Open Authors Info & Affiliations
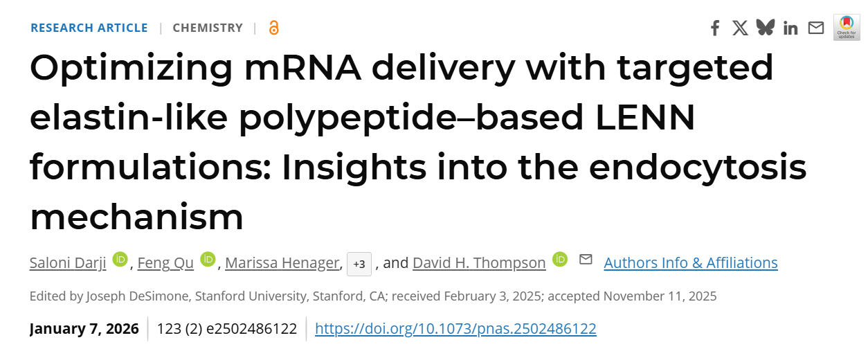 click(x=690, y=263)
